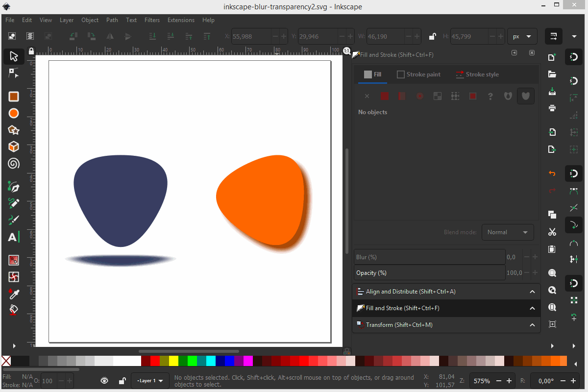The width and height of the screenshot is (588, 392).
Task: Open the Layer 1 selector
Action: click(150, 381)
